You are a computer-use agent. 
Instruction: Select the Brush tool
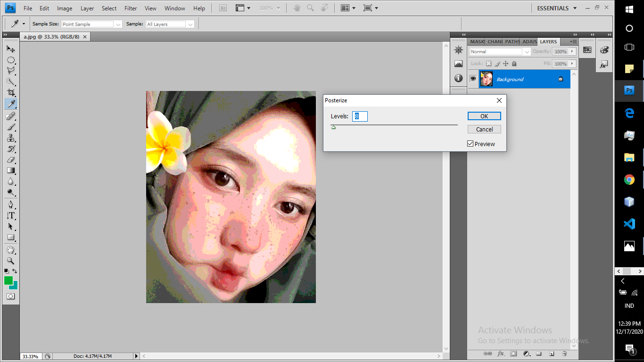[10, 127]
